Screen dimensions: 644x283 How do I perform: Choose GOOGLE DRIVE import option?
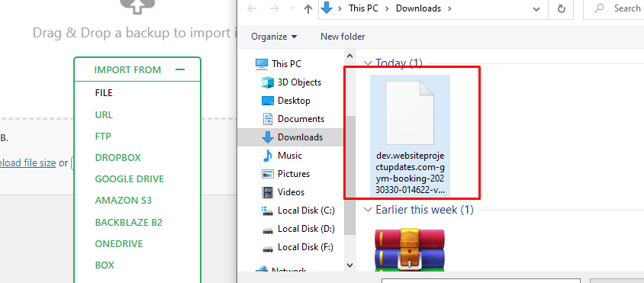pos(130,179)
